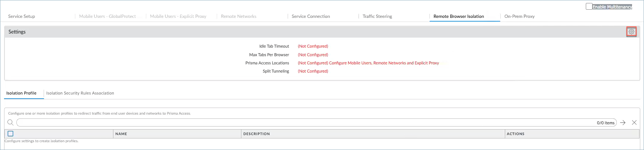Screen dimensions: 644x150
Task: Click the search magnifier icon
Action: coord(10,122)
